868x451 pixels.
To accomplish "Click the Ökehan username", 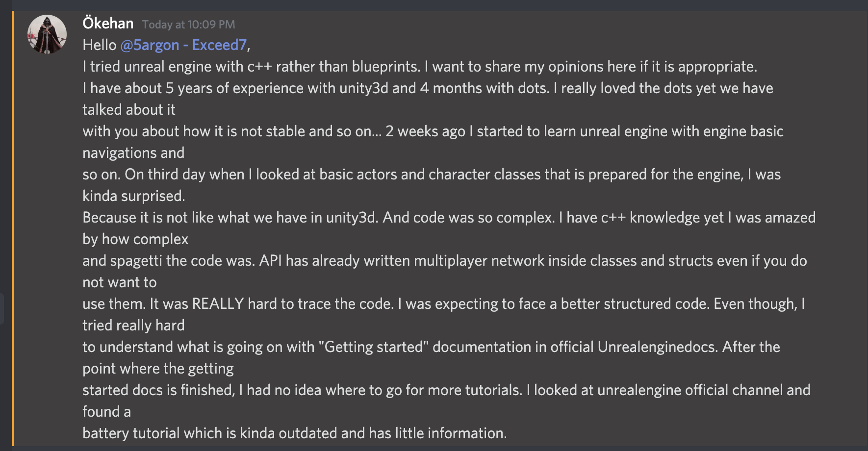I will pyautogui.click(x=108, y=23).
